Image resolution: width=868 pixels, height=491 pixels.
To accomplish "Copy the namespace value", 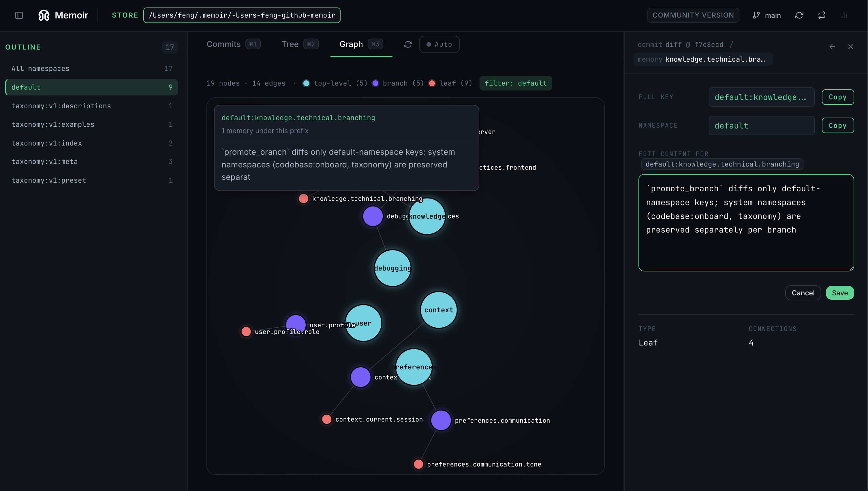I will (x=838, y=125).
